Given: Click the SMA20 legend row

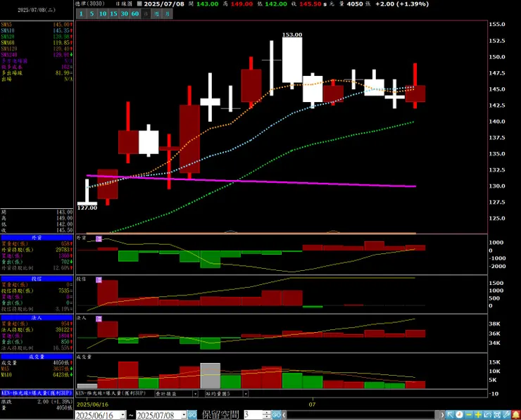Looking at the screenshot, I should pos(37,37).
